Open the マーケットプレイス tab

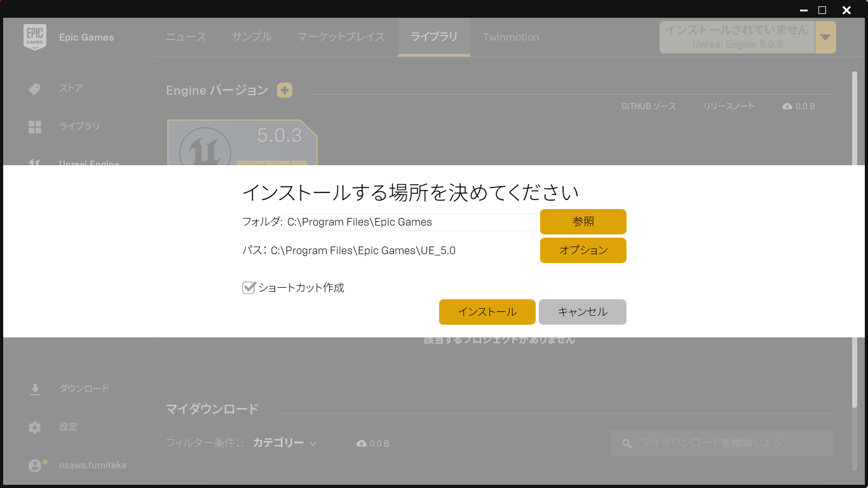(341, 37)
